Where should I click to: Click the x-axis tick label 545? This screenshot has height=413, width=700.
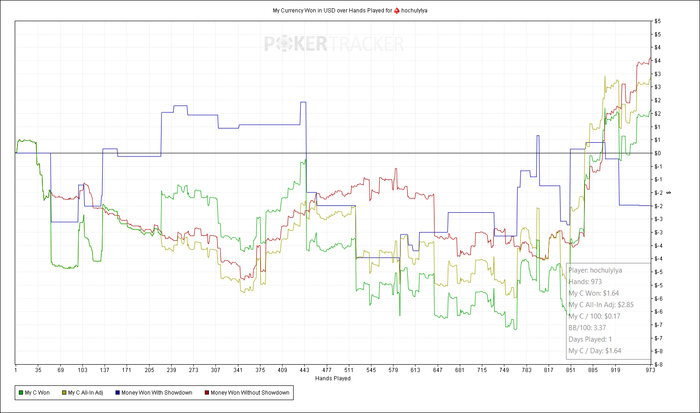tap(371, 370)
